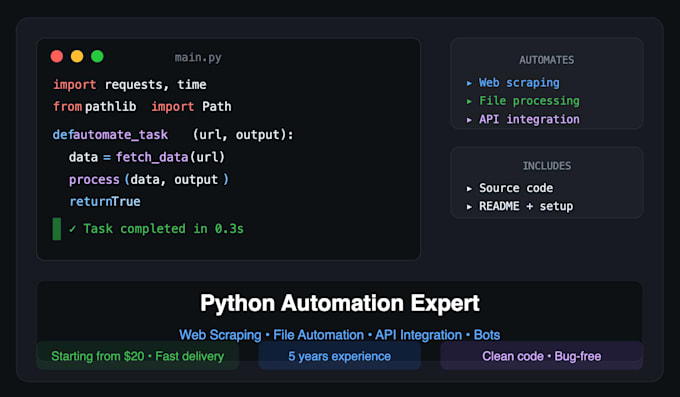This screenshot has width=680, height=397.
Task: Click 'File processing' in the AUTOMATES list
Action: pos(529,101)
